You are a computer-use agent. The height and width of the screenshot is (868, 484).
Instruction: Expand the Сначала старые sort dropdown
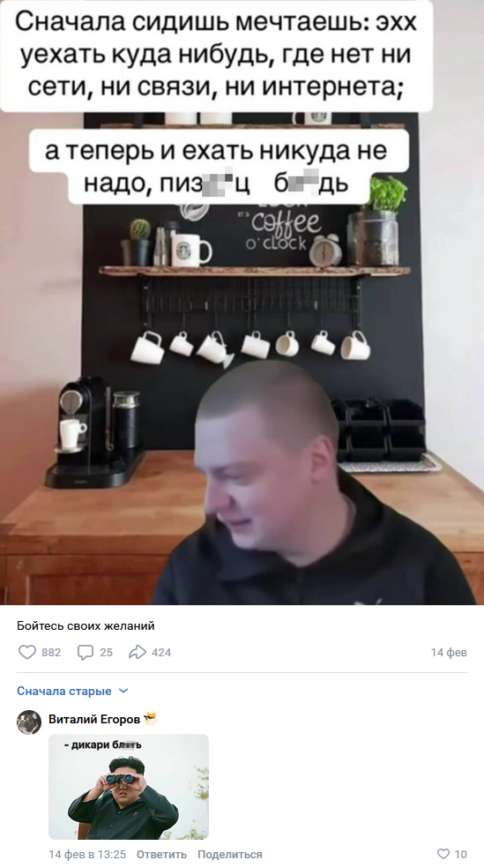(72, 691)
